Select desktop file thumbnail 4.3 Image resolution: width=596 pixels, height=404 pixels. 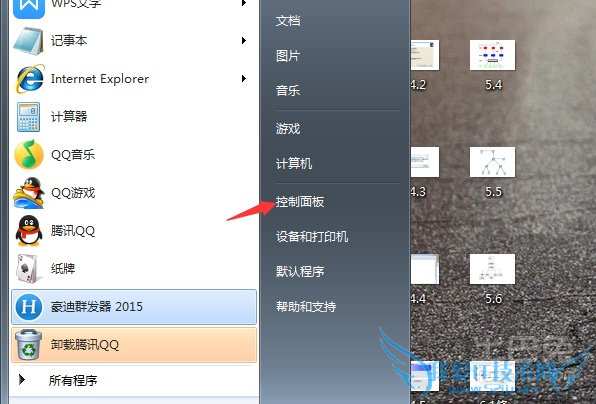(x=425, y=162)
